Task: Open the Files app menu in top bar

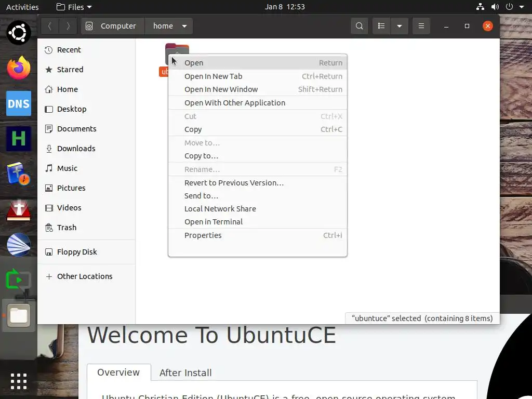Action: click(74, 7)
